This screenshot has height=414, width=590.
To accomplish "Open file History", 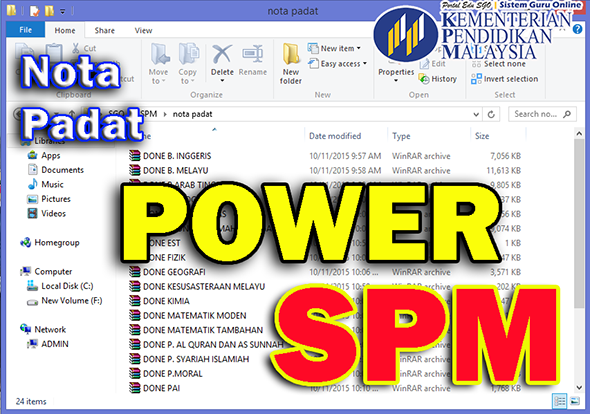I will click(x=438, y=79).
